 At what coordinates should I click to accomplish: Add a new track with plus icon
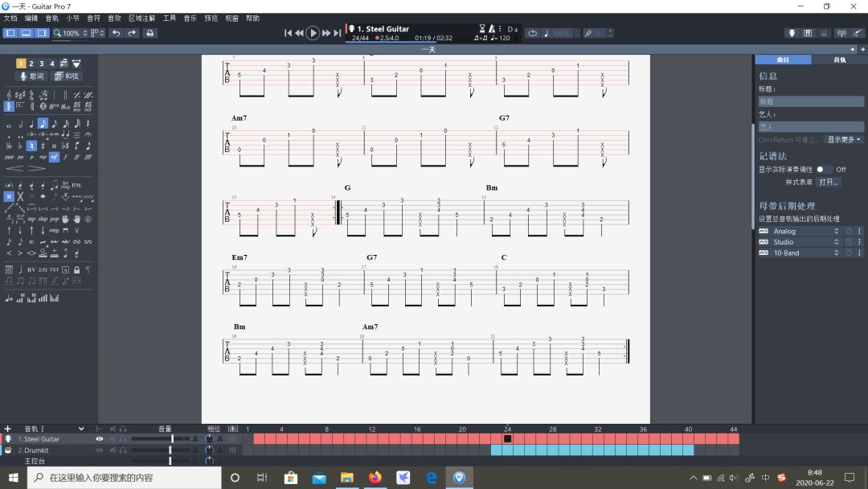point(7,429)
